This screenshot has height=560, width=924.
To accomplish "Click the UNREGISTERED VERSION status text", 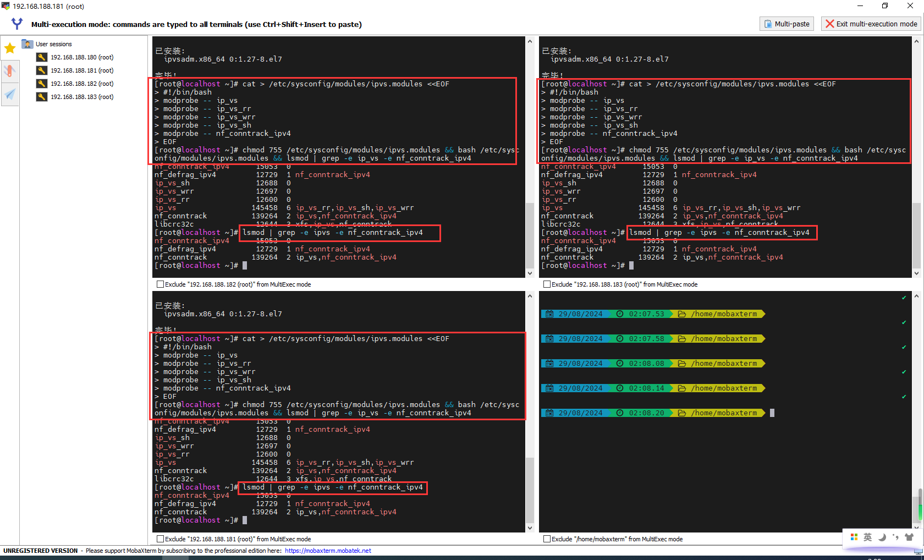I will pyautogui.click(x=41, y=551).
